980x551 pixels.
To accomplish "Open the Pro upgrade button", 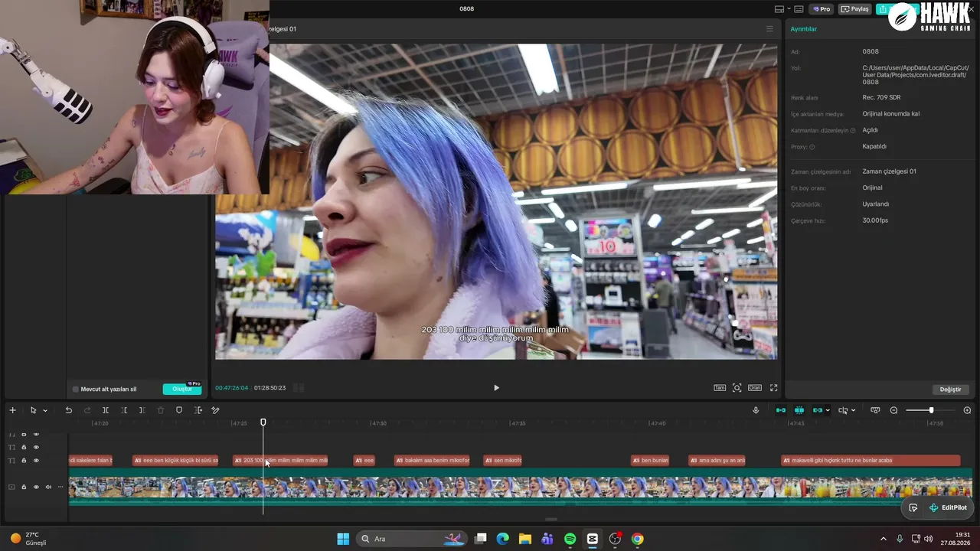I will coord(822,9).
